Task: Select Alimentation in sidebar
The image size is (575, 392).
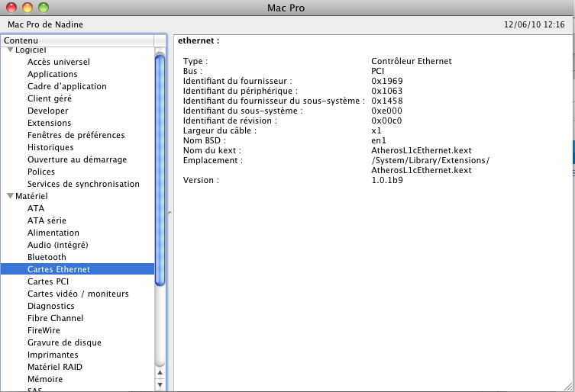Action: click(x=53, y=233)
